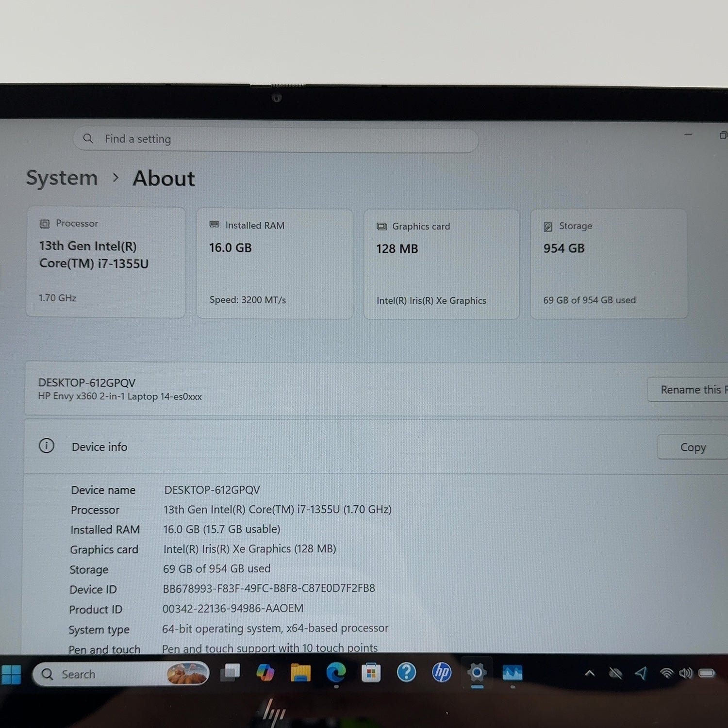The height and width of the screenshot is (728, 728).
Task: Click the 16.0 GB value in the RAM card
Action: point(231,248)
